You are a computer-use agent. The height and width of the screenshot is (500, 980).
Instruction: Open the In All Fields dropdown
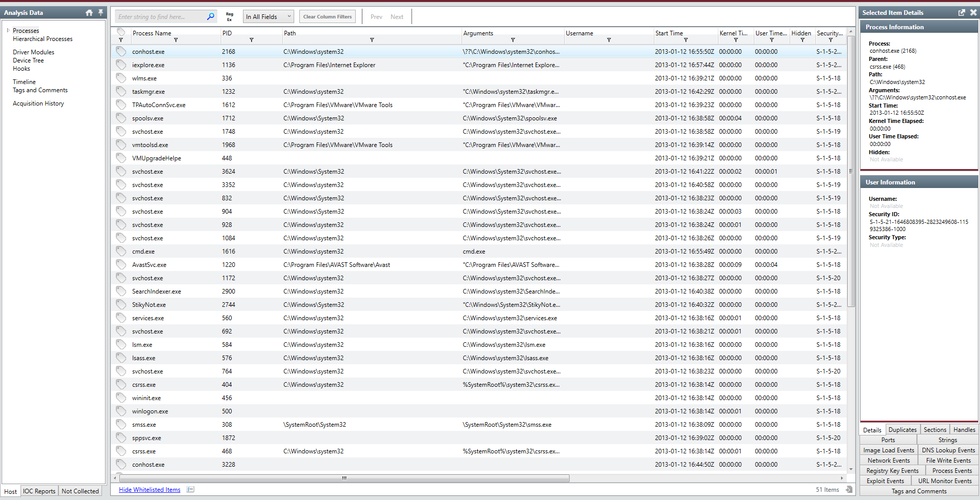(268, 17)
